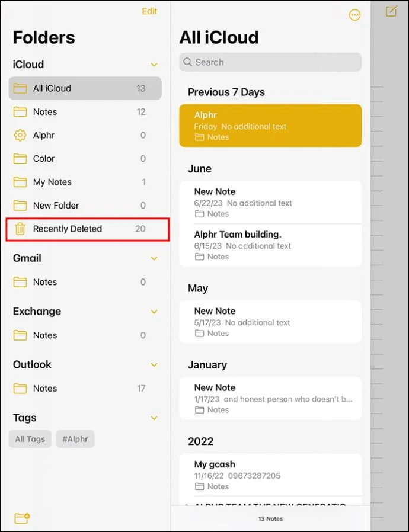This screenshot has width=409, height=532.
Task: Collapse the iCloud section
Action: 154,65
